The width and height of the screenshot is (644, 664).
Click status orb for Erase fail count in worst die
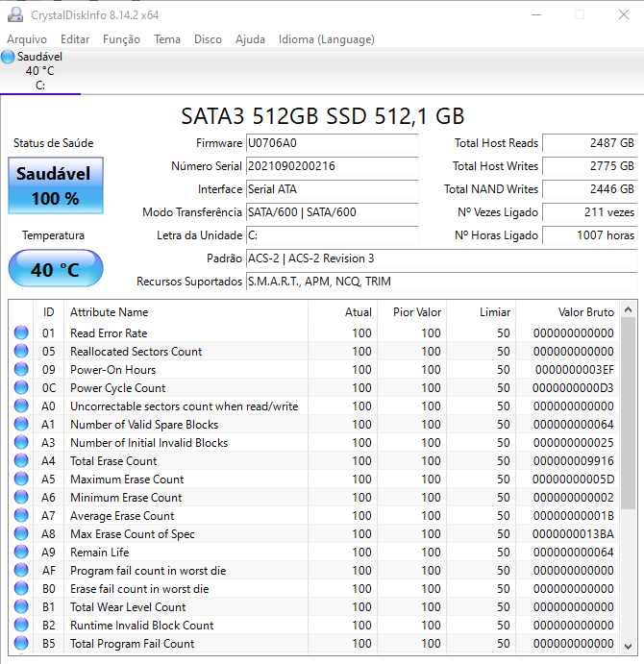[x=21, y=589]
